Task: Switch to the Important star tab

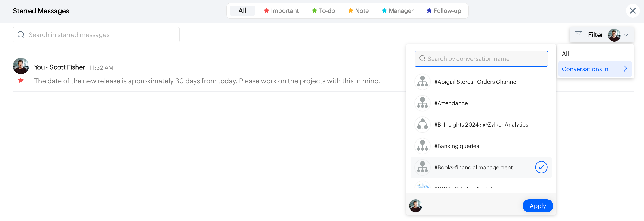Action: coord(281,11)
